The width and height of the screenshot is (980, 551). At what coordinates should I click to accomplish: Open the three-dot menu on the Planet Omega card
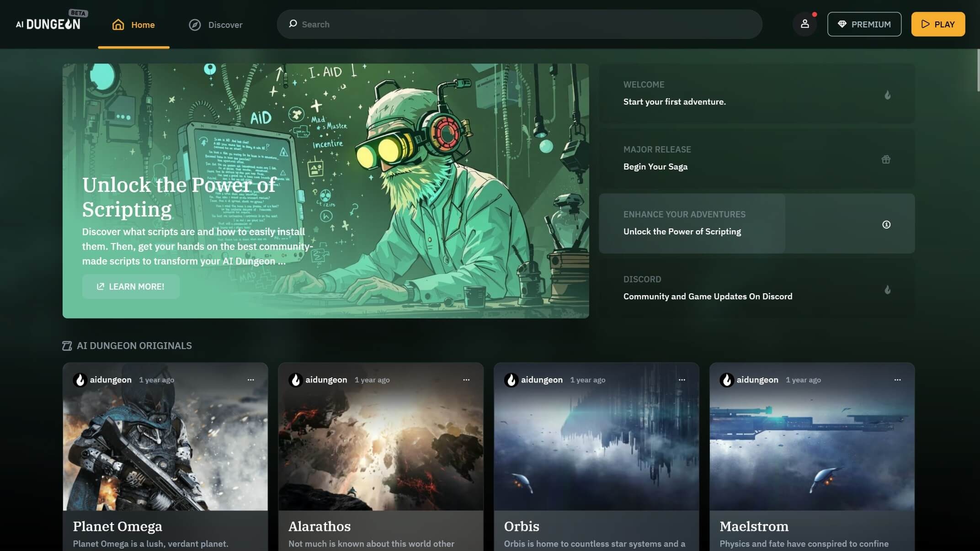coord(250,380)
